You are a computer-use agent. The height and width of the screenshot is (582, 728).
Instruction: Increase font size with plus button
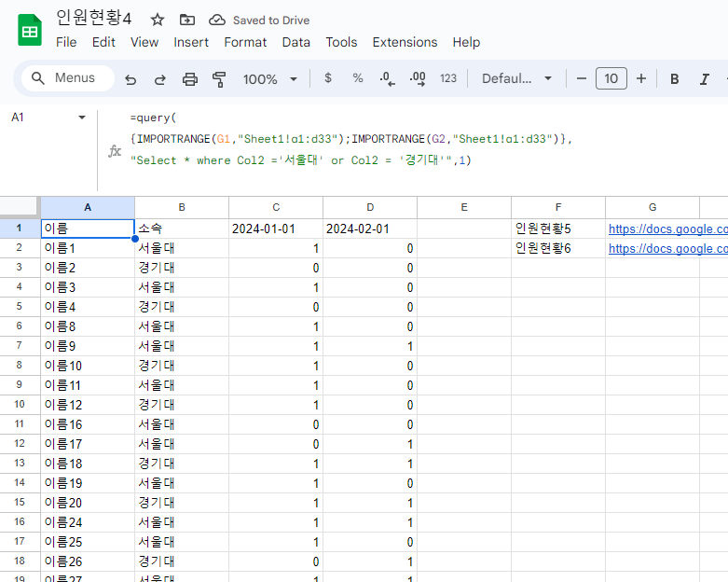(x=641, y=78)
